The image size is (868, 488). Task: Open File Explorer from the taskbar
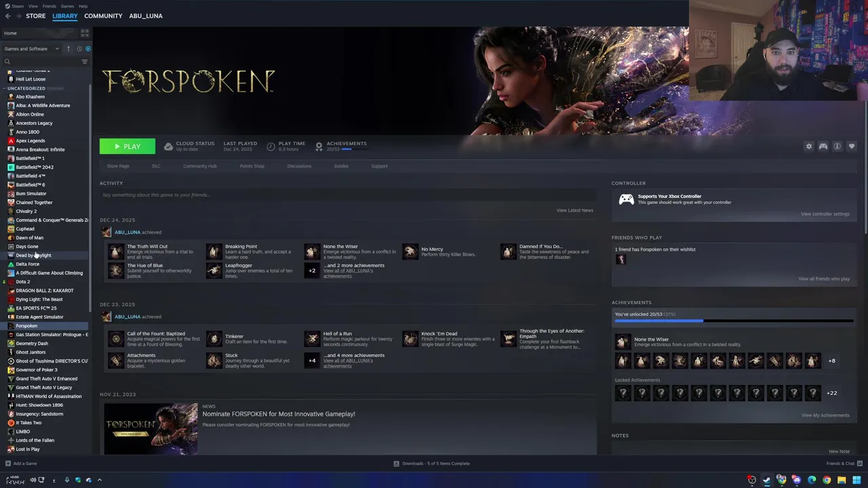(x=842, y=480)
